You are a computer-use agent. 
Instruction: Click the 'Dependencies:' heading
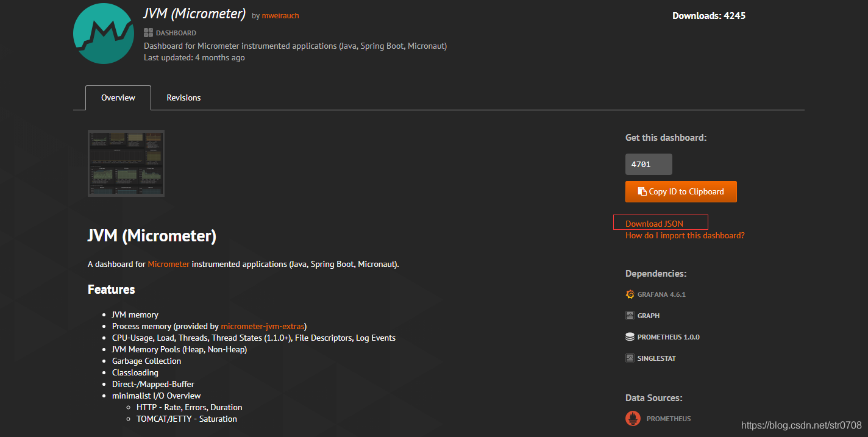tap(656, 274)
